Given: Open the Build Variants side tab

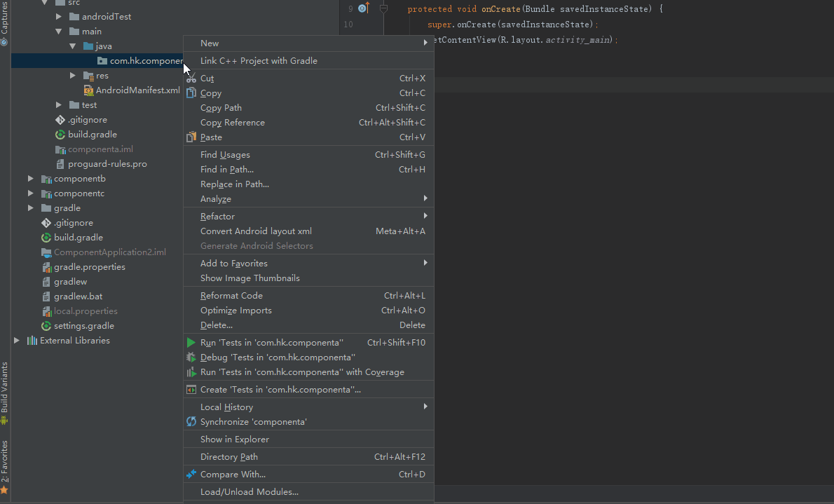Looking at the screenshot, I should coord(4,393).
